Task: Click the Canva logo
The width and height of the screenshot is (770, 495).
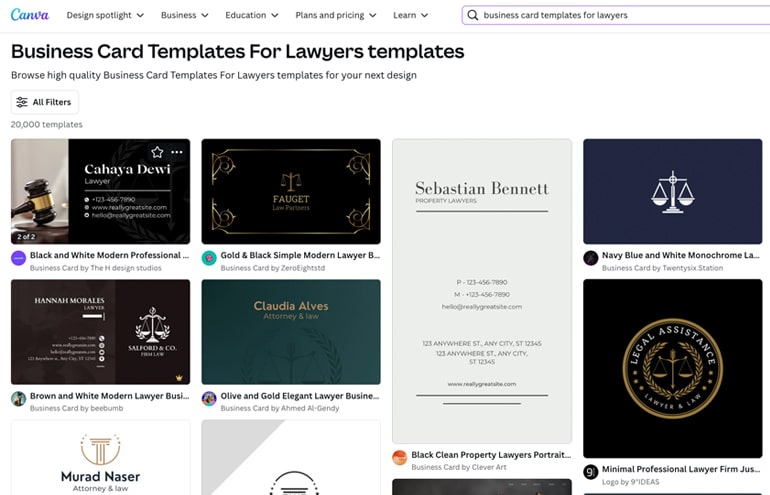Action: (x=30, y=15)
